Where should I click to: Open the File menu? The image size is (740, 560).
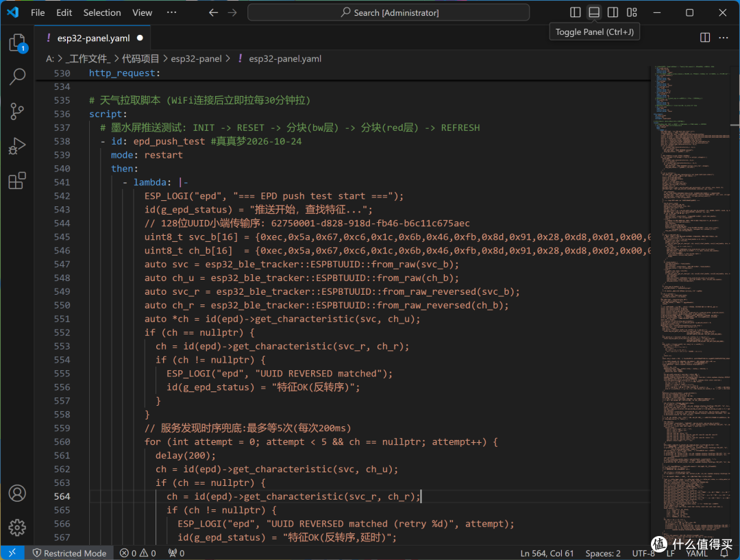[38, 13]
